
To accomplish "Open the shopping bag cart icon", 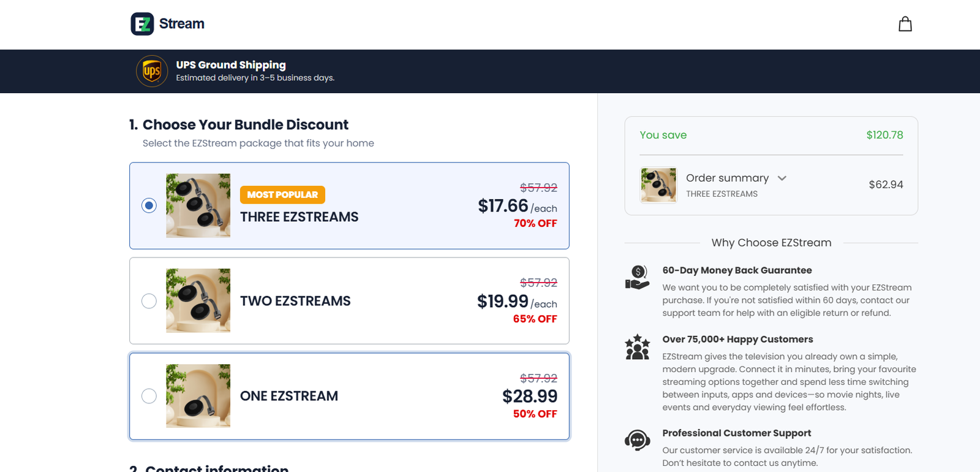I will 905,24.
